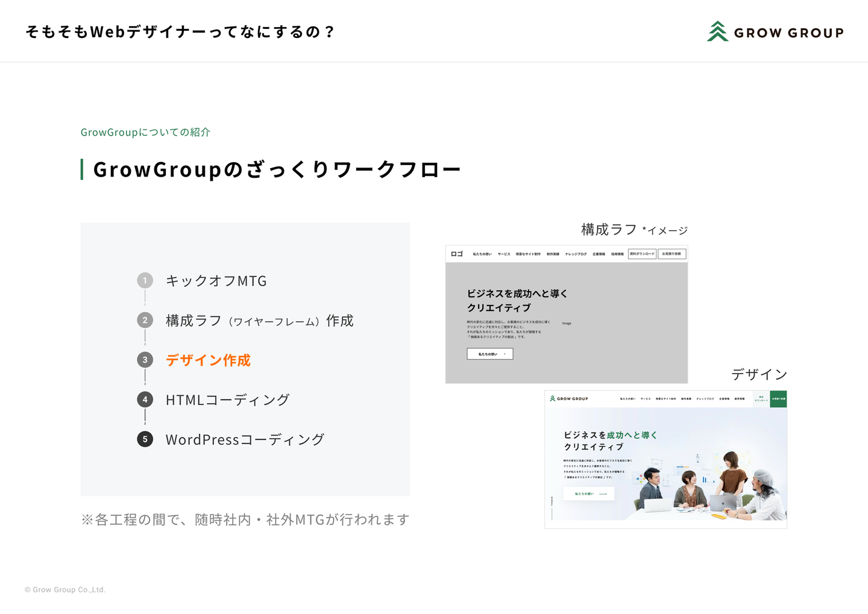Click 資料ダウンロード button in wireframe header
868x614 pixels.
[642, 254]
